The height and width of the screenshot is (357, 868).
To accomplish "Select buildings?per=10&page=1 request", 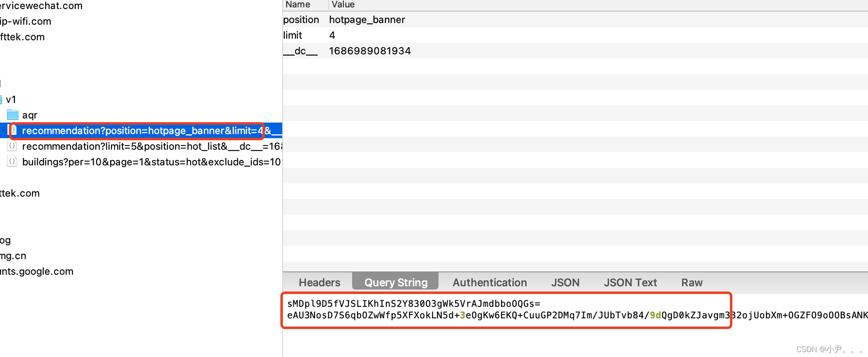I will [x=152, y=162].
